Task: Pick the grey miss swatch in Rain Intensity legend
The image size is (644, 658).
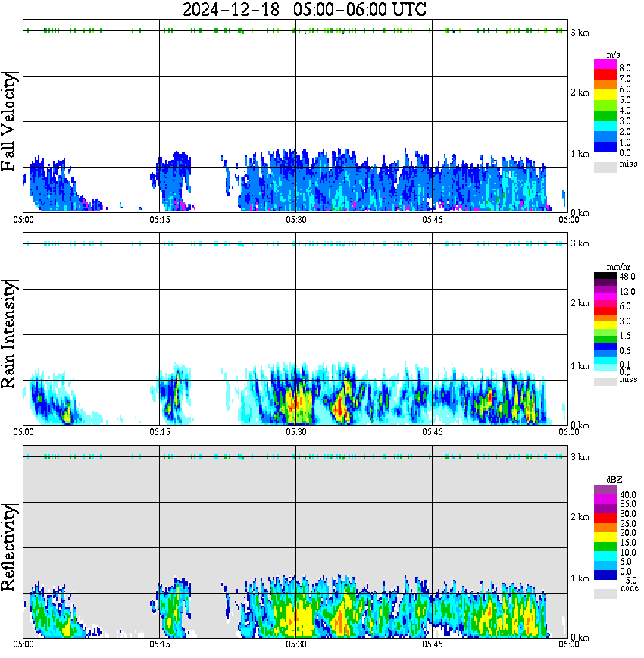Action: (605, 382)
